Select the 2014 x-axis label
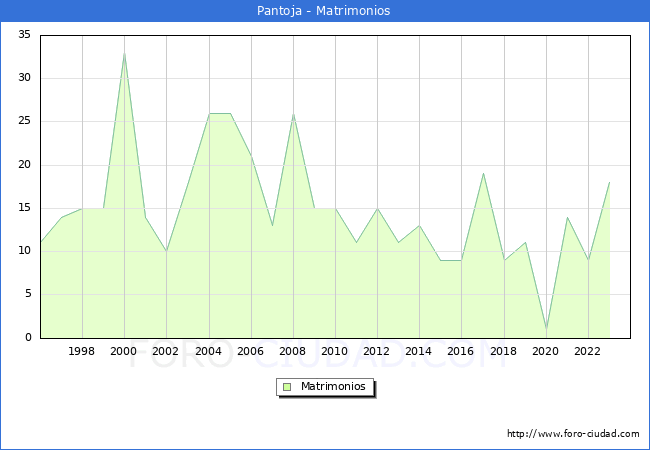Viewport: 650px width, 450px height. click(x=419, y=351)
